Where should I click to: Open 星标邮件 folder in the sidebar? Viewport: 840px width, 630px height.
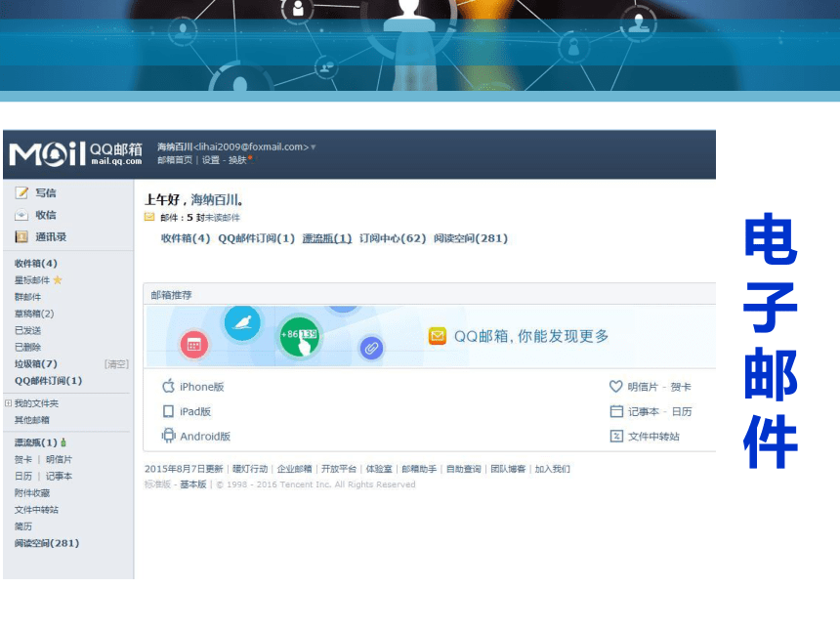click(32, 280)
